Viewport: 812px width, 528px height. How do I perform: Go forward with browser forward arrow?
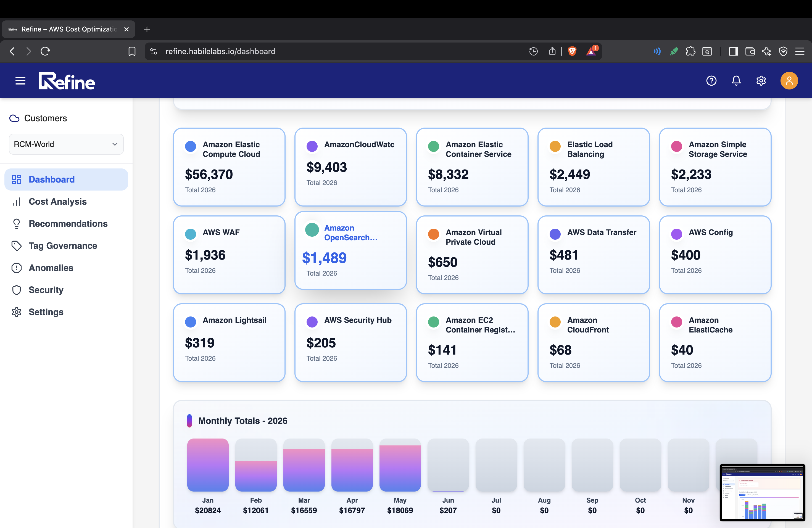pos(29,52)
